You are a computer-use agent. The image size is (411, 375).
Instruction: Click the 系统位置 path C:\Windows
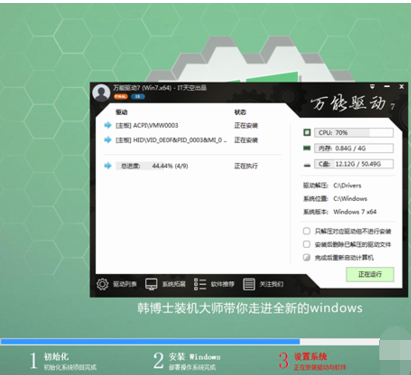[350, 199]
